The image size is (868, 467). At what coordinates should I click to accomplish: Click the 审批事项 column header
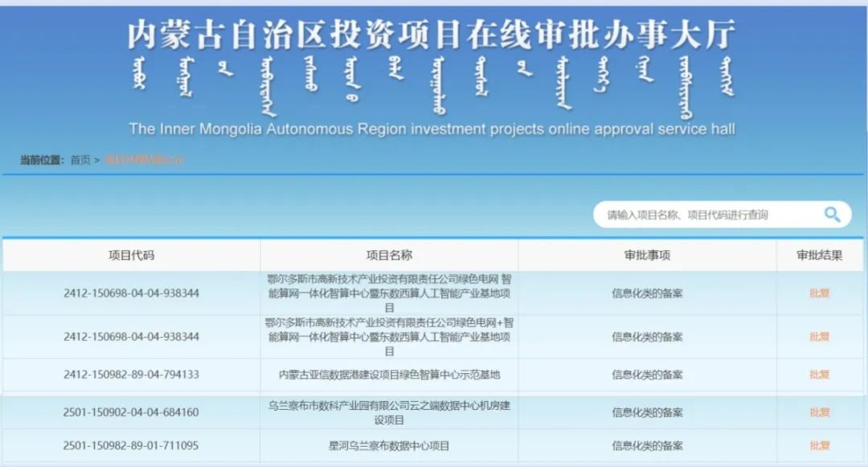(647, 255)
